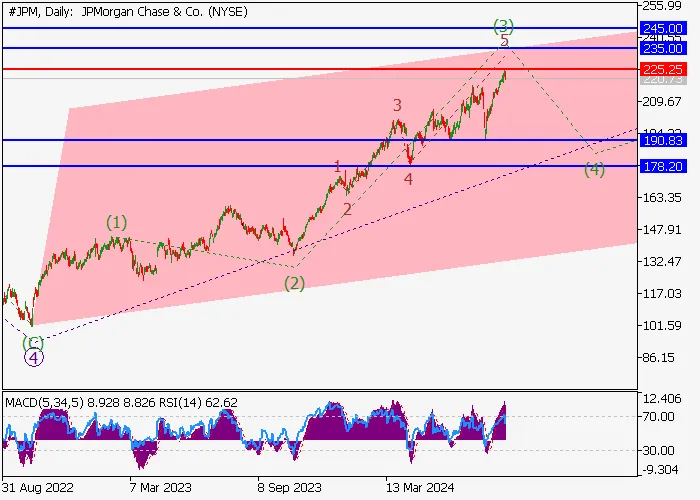Click the red sub-wave 5 label

click(504, 41)
